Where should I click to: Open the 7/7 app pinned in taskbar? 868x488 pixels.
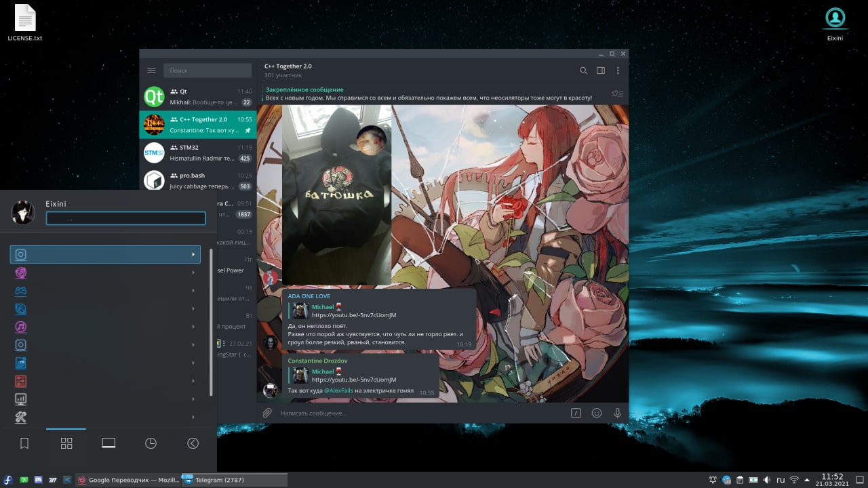tap(52, 480)
